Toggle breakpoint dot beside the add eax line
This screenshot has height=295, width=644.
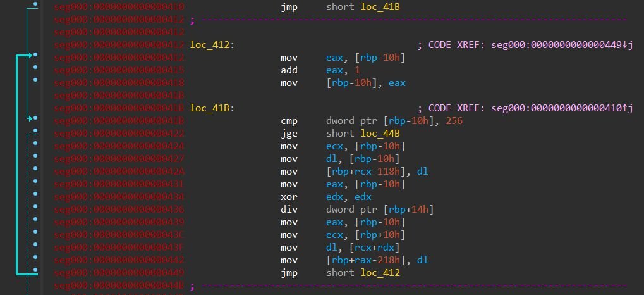point(35,70)
